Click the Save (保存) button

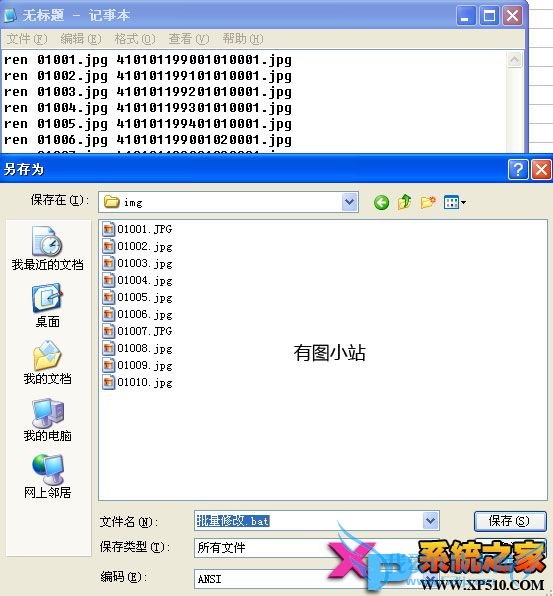point(510,521)
